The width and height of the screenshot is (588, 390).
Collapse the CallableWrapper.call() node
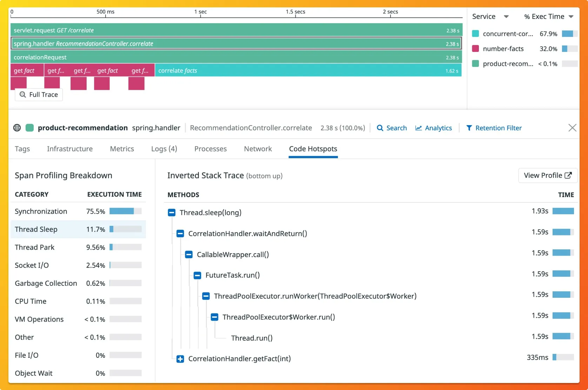pyautogui.click(x=189, y=255)
